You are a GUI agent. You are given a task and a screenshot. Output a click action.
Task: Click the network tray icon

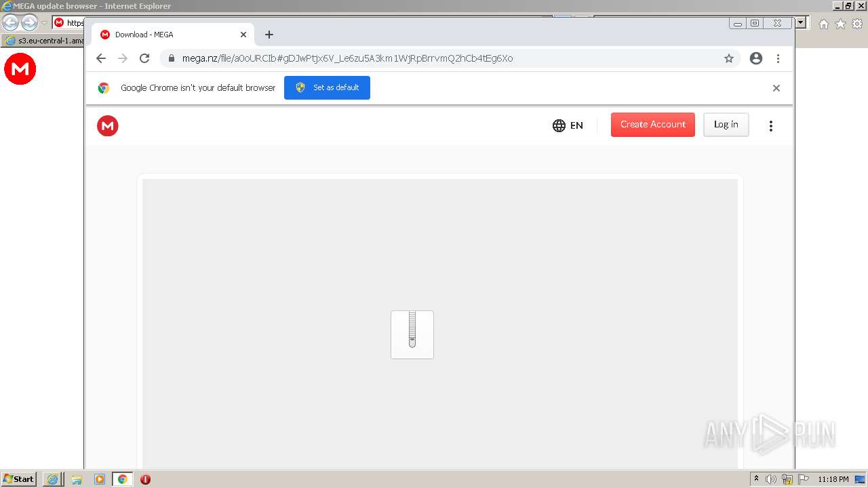coord(787,479)
